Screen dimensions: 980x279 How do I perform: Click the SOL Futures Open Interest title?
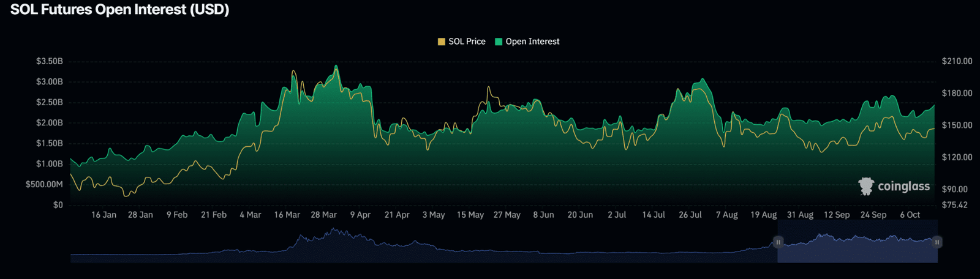[119, 10]
